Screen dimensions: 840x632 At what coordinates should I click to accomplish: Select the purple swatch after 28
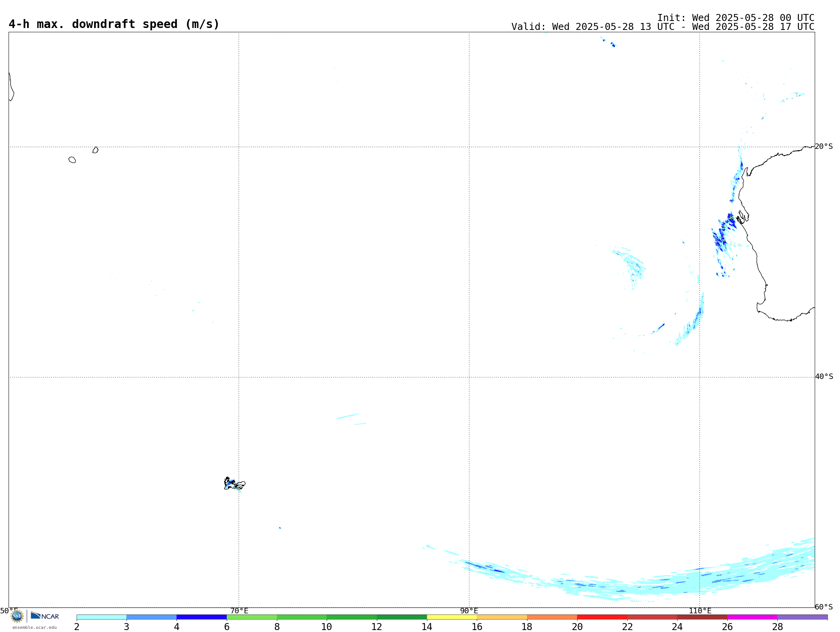[x=803, y=617]
